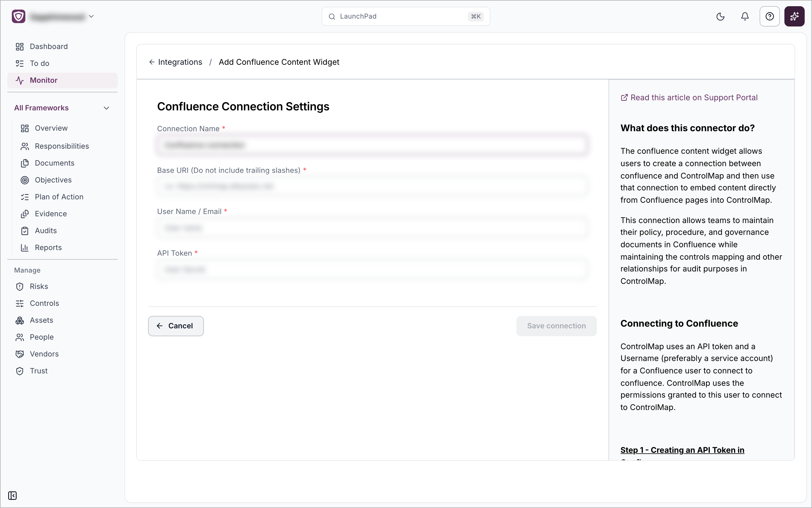Image resolution: width=812 pixels, height=508 pixels.
Task: Go back to Integrations breadcrumb
Action: tap(176, 62)
